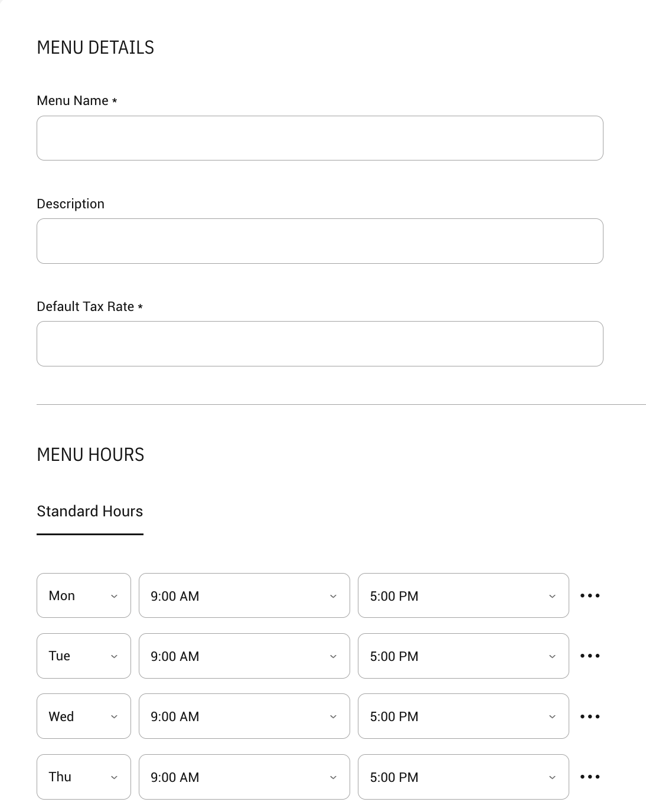Image resolution: width=646 pixels, height=812 pixels.
Task: Switch to the Standard Hours tab
Action: [90, 511]
